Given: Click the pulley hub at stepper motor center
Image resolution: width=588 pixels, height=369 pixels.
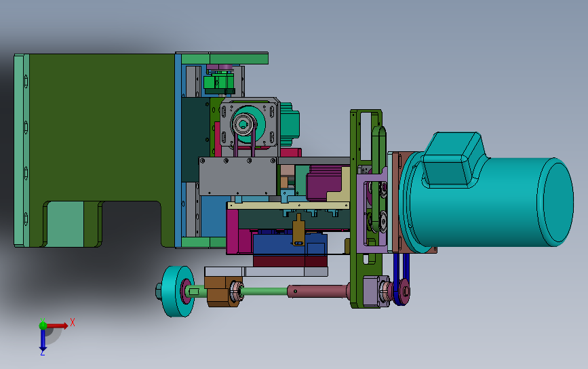Looking at the screenshot, I should [x=243, y=124].
